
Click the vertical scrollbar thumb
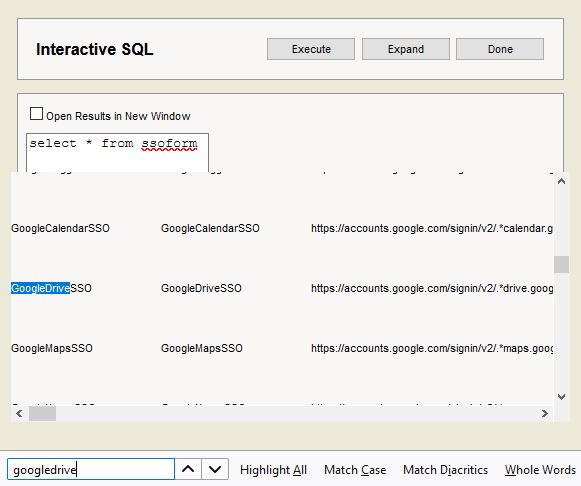[561, 264]
